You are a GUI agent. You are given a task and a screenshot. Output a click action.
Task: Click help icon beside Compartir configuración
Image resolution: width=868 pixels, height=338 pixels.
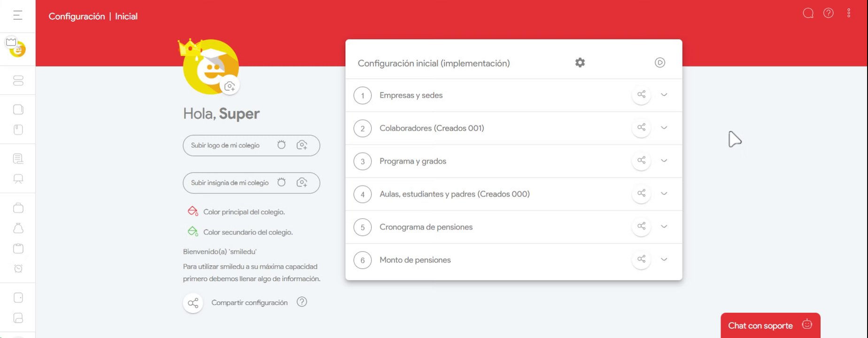pyautogui.click(x=302, y=302)
